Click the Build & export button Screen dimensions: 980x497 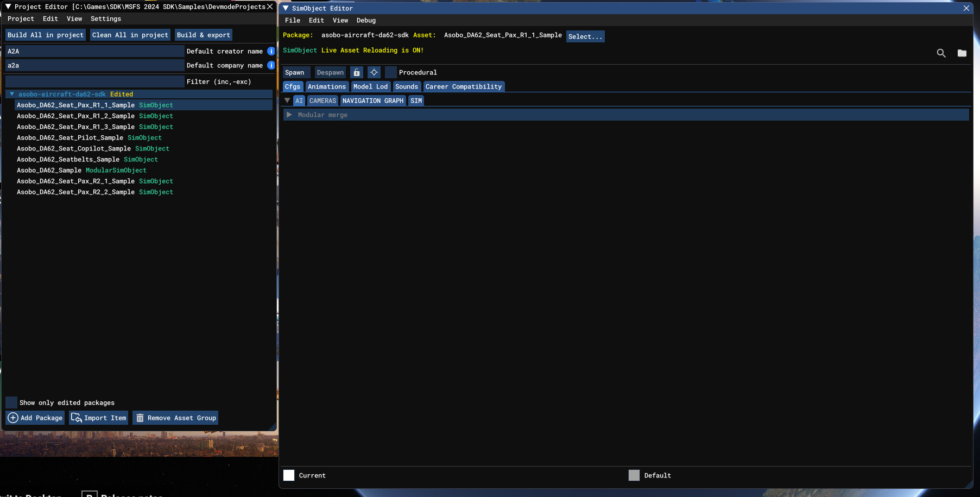[204, 35]
